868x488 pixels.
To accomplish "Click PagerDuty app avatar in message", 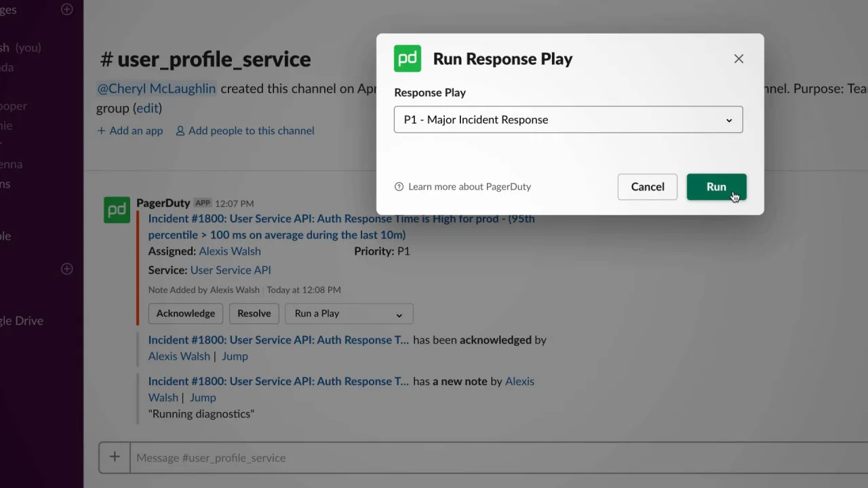I will pos(117,209).
